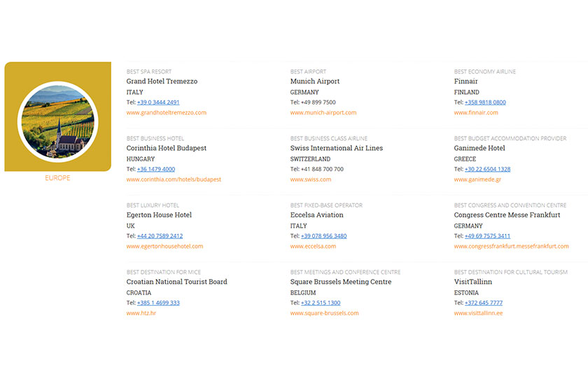Select Swiss International Air Lines title
Image resolution: width=588 pixels, height=368 pixels.
(x=337, y=148)
